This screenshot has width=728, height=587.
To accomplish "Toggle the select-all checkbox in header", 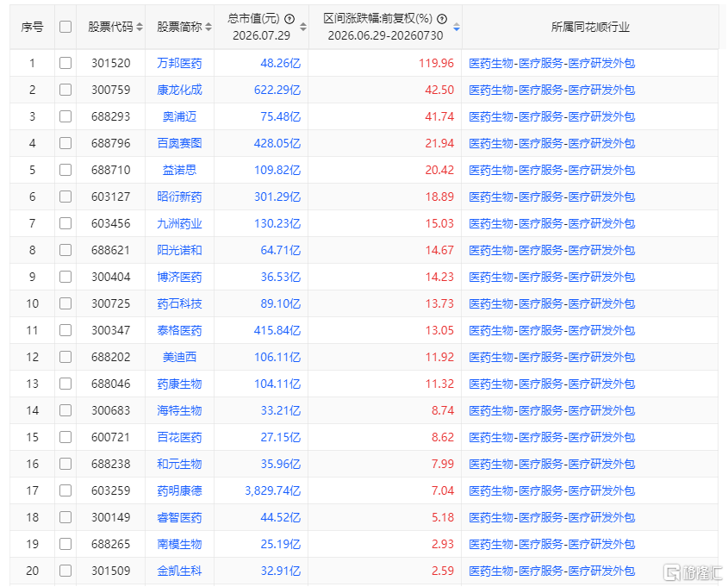I will [65, 27].
